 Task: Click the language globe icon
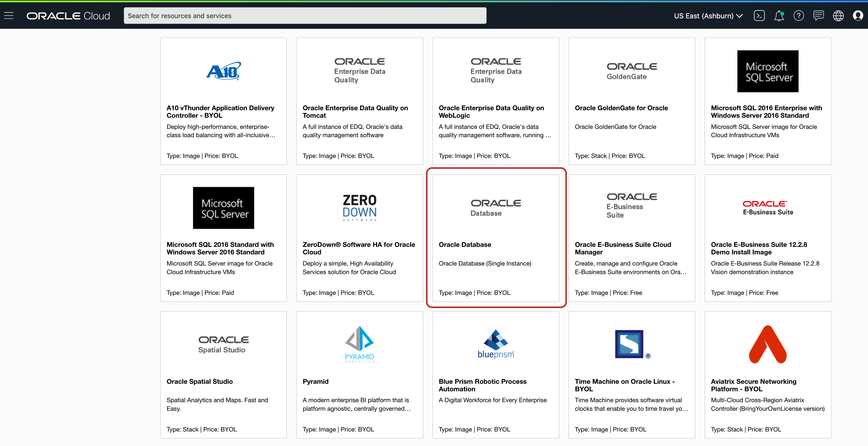pyautogui.click(x=838, y=16)
